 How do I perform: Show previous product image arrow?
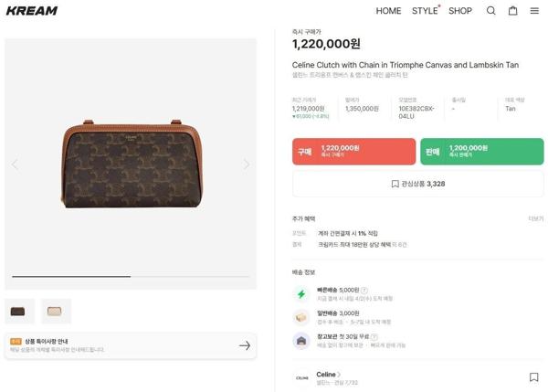tap(15, 164)
